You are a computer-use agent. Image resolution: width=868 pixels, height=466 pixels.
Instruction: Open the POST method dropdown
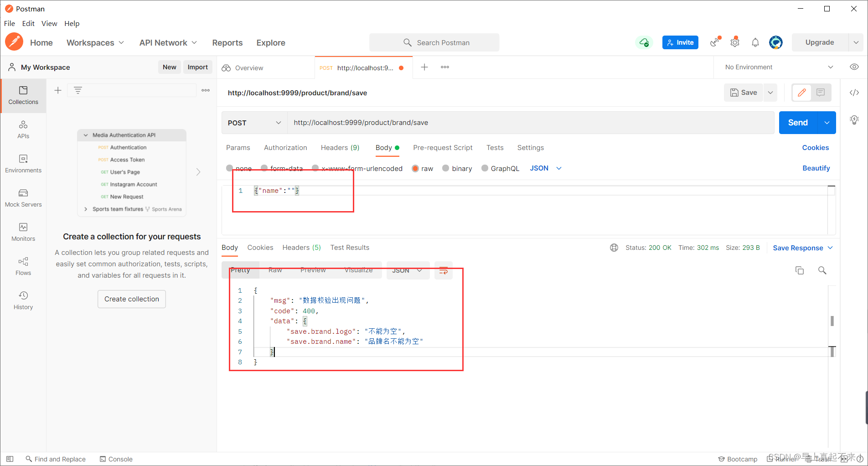(x=254, y=123)
